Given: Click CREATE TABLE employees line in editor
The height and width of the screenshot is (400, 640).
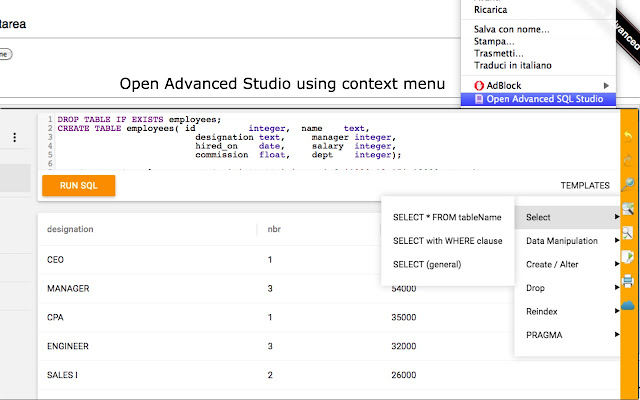Looking at the screenshot, I should [x=213, y=128].
